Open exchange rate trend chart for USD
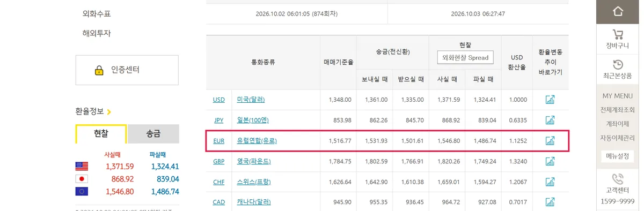Image resolution: width=644 pixels, height=211 pixels. tap(550, 100)
